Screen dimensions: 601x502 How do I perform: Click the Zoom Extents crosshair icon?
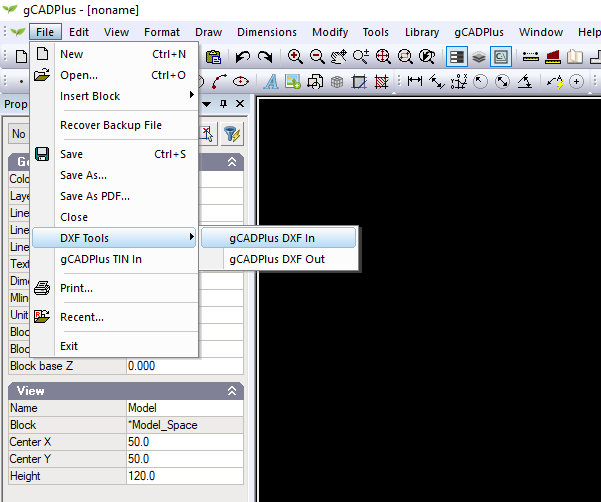pos(383,57)
